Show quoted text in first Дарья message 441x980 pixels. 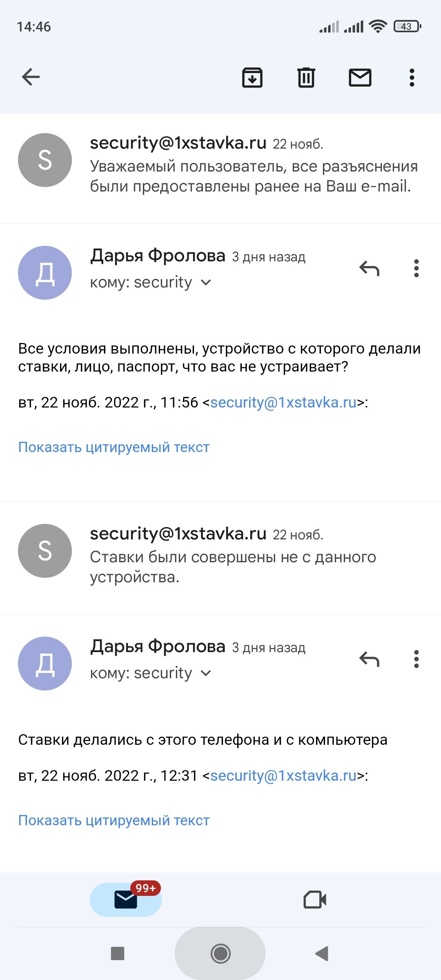(114, 447)
